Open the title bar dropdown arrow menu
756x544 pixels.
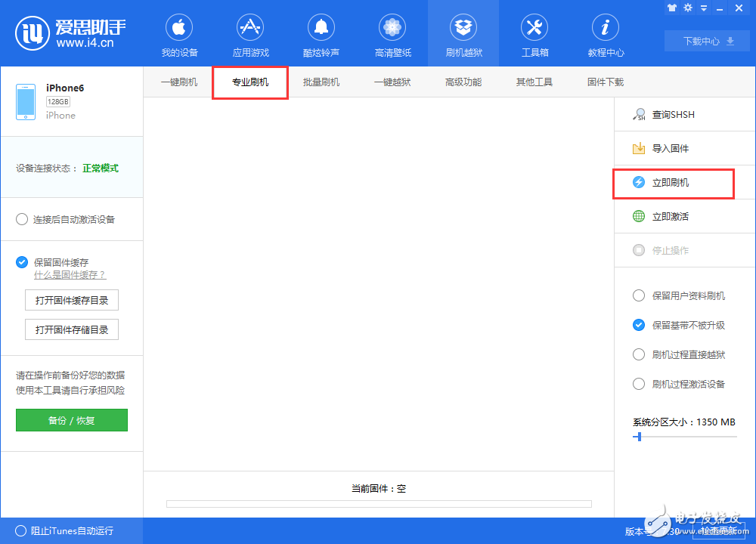coord(704,8)
